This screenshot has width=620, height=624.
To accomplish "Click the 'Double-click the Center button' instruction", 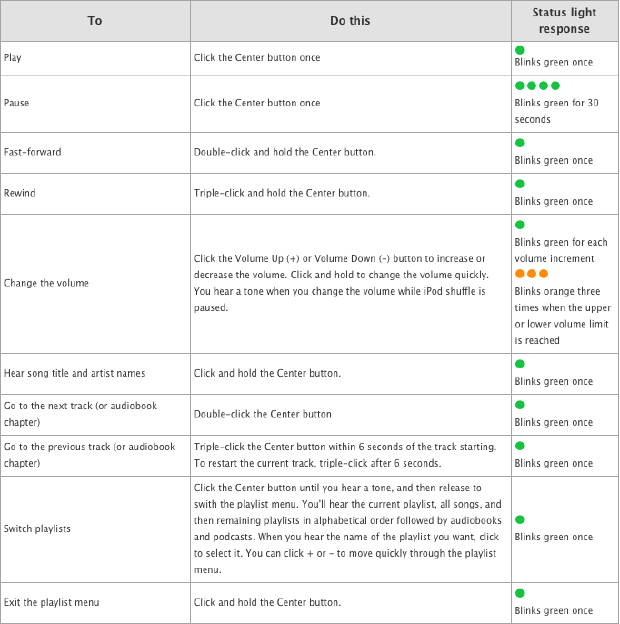I will pos(262,413).
